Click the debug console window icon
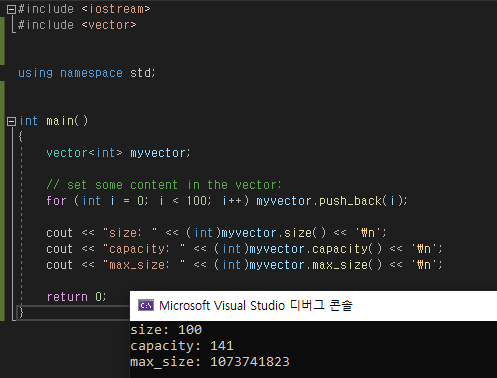The image size is (497, 378). 146,305
